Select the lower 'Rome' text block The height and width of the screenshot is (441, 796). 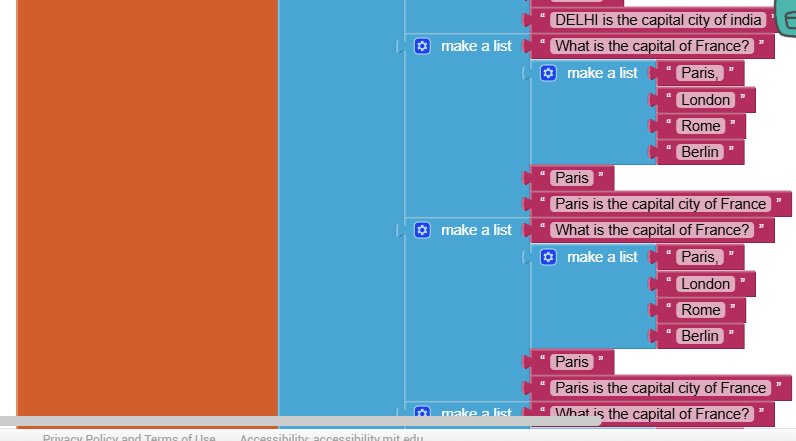[700, 310]
